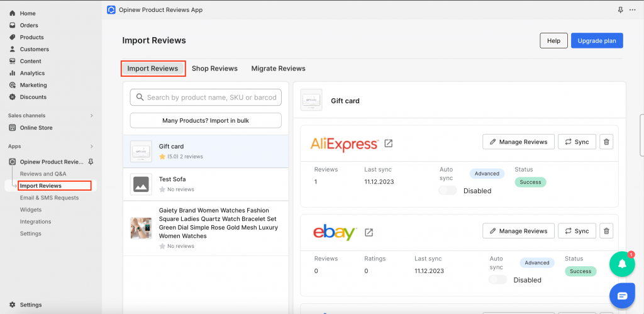Switch to Import Reviews tab

click(x=153, y=68)
